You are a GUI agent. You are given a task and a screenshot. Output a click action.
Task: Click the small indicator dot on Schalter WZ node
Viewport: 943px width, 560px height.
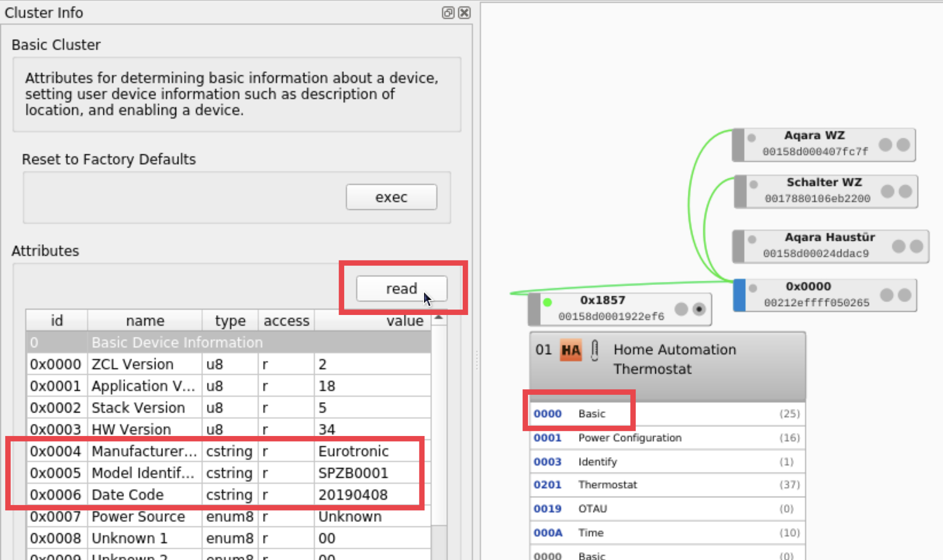(754, 185)
